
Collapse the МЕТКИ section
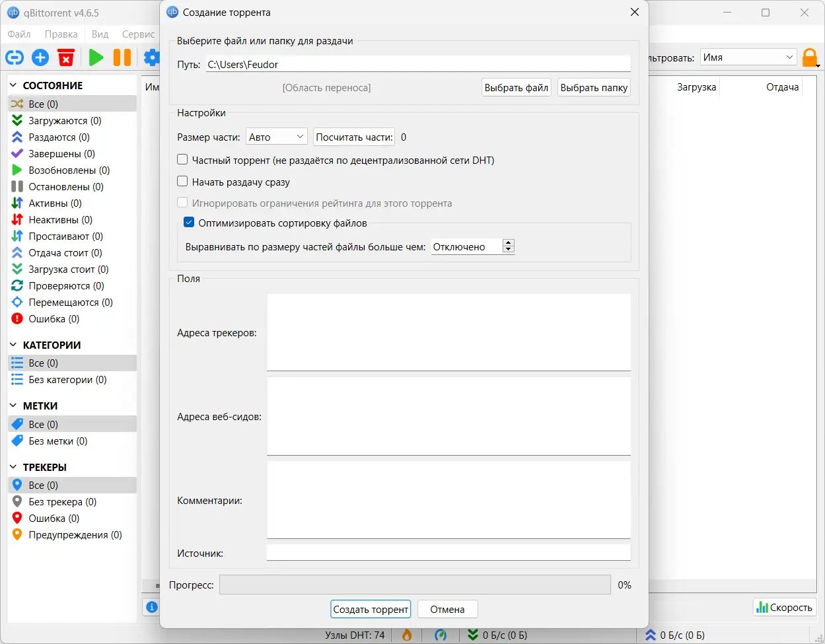click(x=14, y=406)
